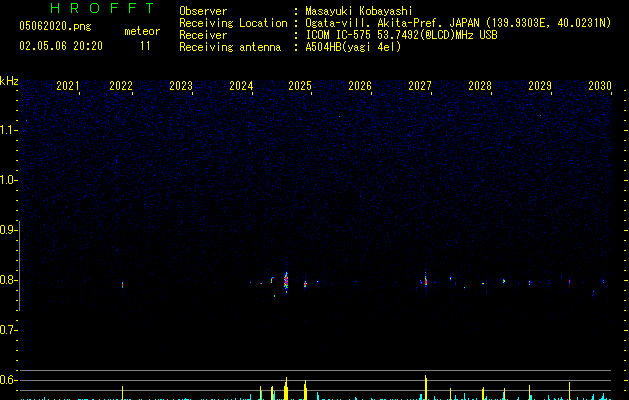Click the 1.0 kHz frequency label

pyautogui.click(x=8, y=180)
